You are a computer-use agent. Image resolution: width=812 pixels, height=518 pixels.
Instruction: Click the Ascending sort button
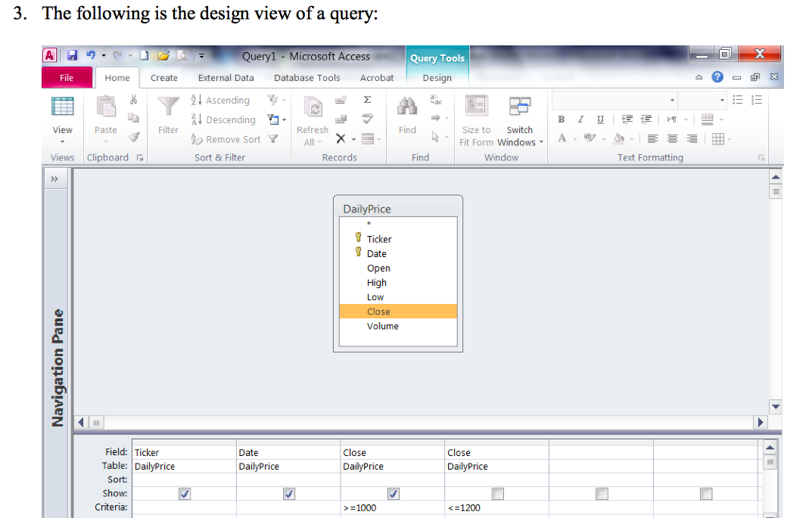pyautogui.click(x=220, y=100)
